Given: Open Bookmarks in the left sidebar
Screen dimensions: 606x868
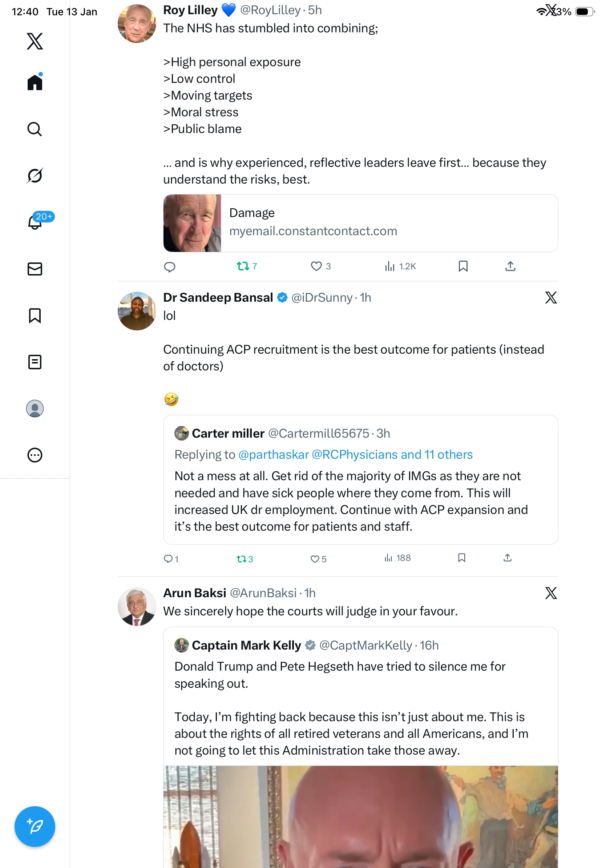Looking at the screenshot, I should coord(35,315).
